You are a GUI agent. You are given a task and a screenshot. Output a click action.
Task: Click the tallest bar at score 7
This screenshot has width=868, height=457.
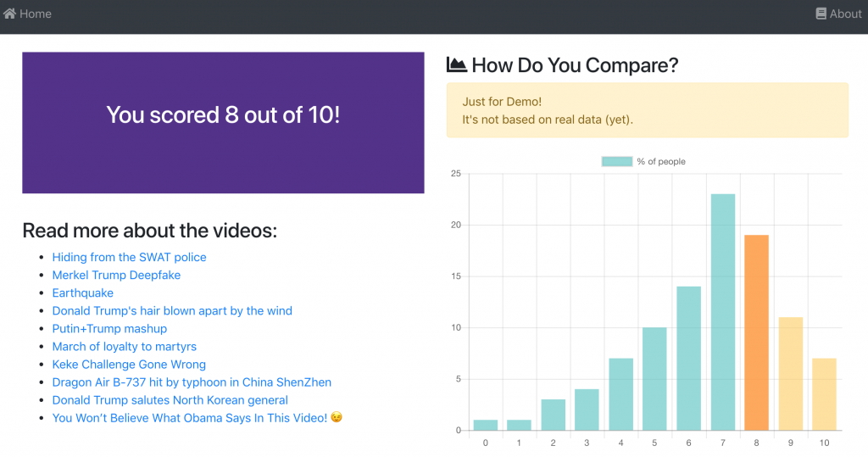point(722,312)
